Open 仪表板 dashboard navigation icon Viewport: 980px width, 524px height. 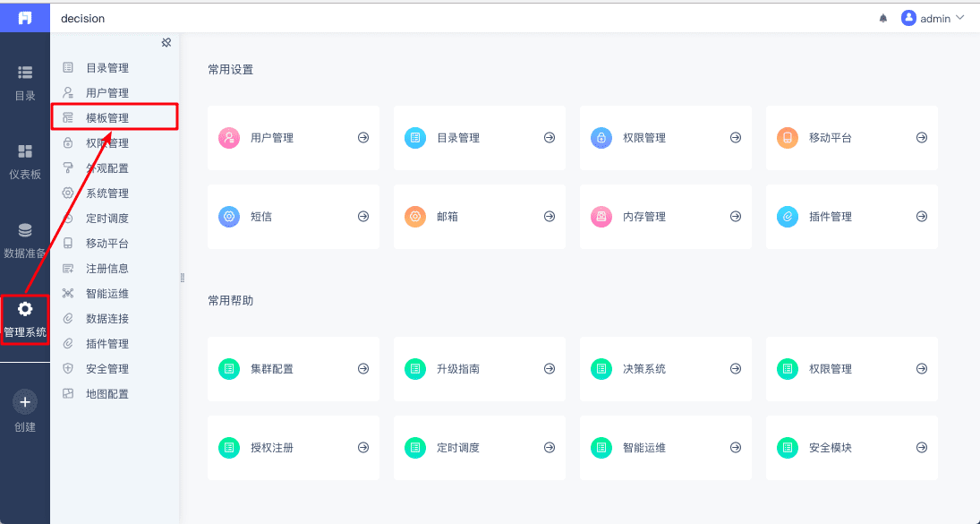point(25,161)
